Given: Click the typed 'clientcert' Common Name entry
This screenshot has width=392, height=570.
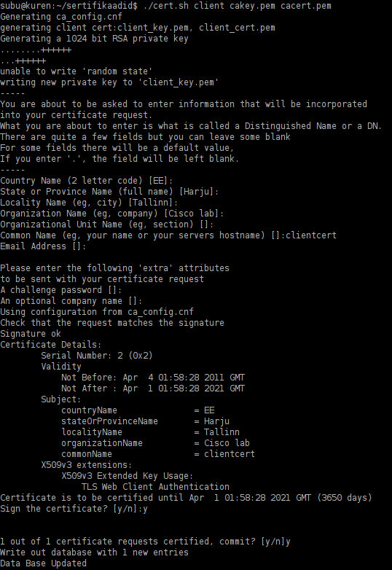Looking at the screenshot, I should pos(311,235).
